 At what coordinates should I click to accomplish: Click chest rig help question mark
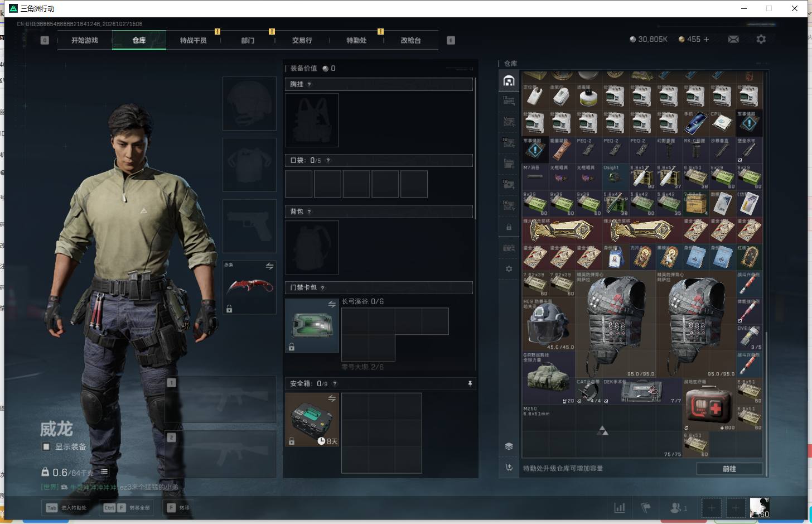click(309, 84)
